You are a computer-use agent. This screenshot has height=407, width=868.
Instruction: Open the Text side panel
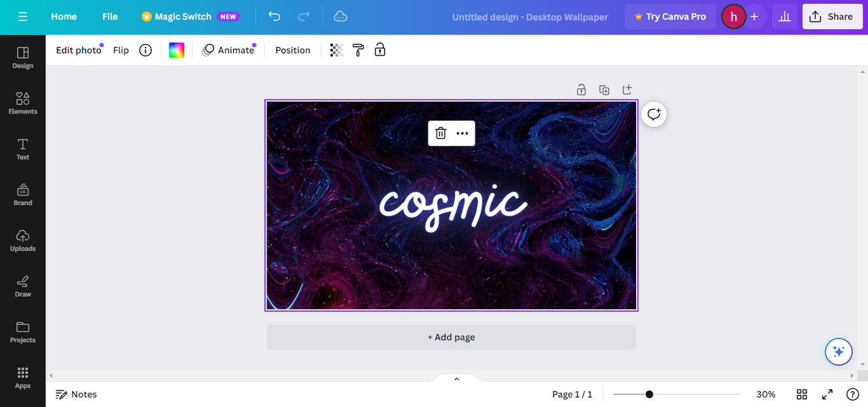pos(22,149)
